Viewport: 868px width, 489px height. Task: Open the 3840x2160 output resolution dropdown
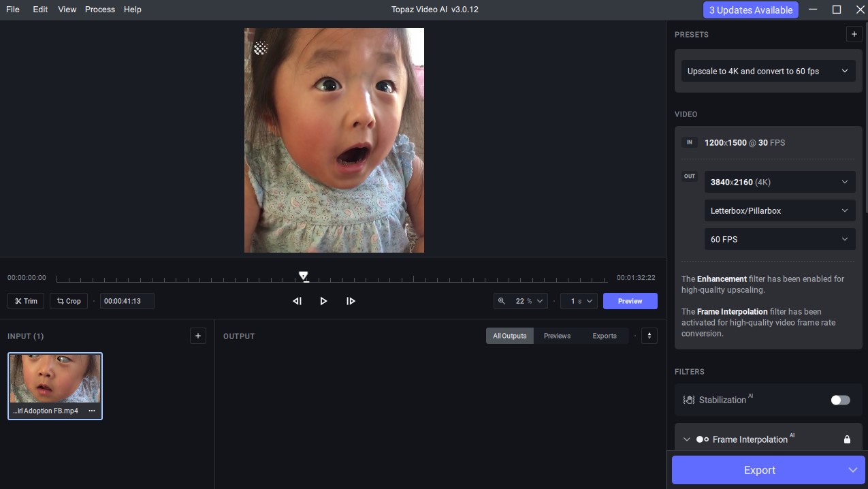[779, 182]
